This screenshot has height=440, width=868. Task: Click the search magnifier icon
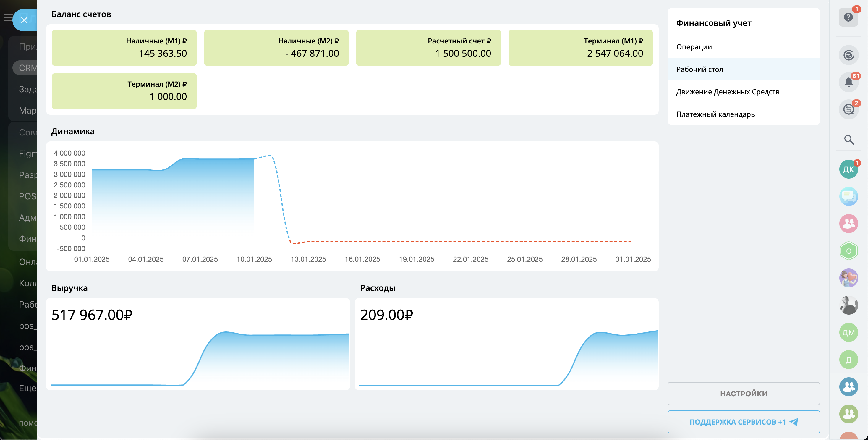tap(848, 140)
